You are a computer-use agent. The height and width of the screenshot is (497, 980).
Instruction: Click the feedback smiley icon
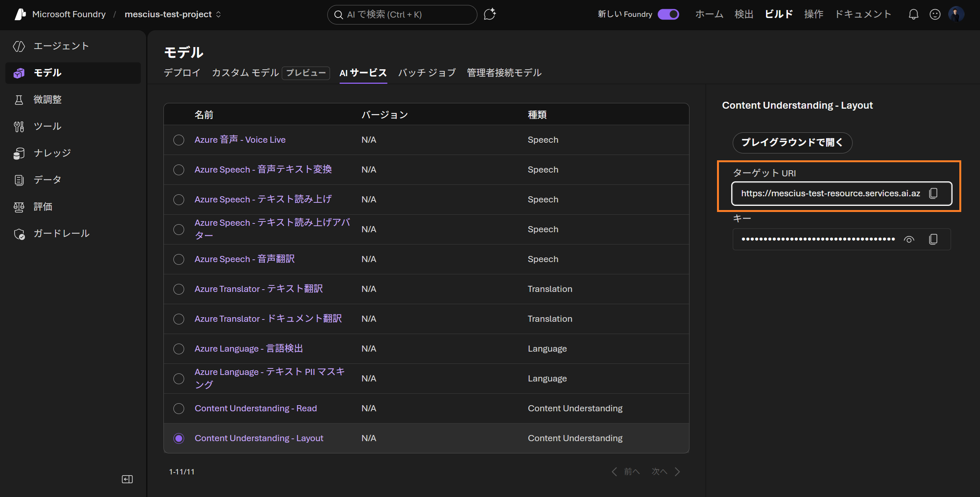(x=935, y=15)
